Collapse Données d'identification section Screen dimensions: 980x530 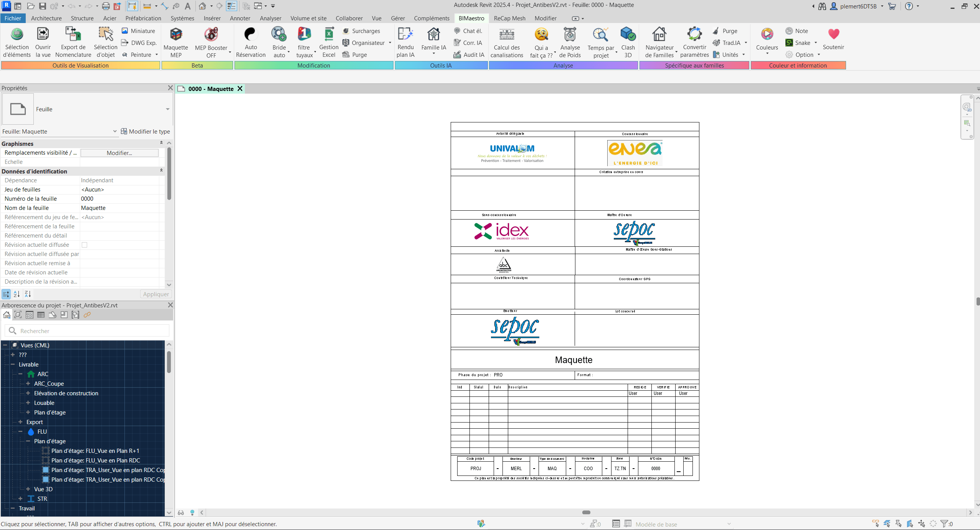(161, 170)
